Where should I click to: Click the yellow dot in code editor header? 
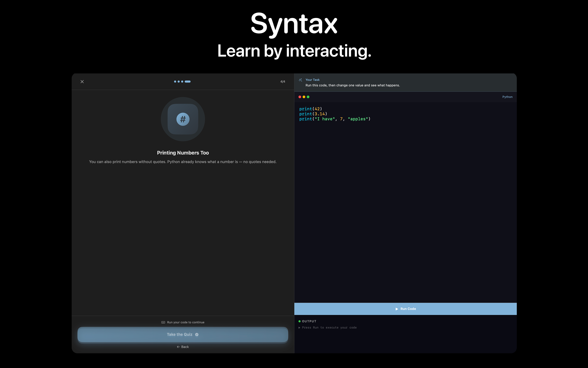304,97
